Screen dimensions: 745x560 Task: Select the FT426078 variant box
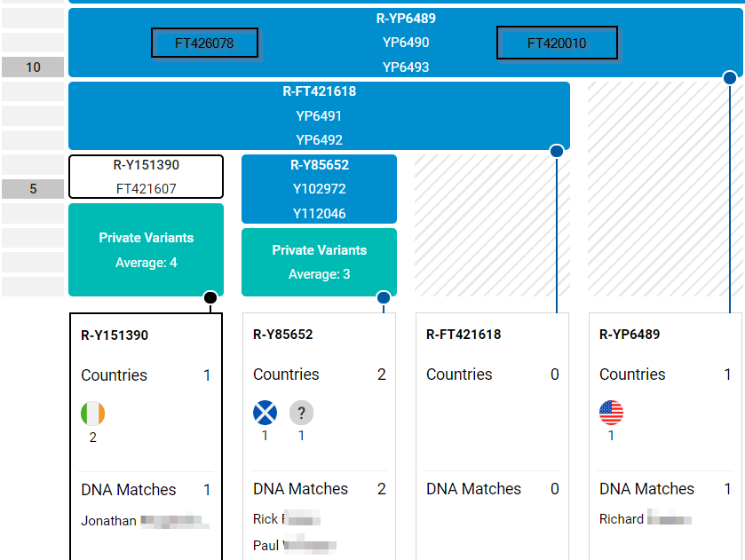tap(204, 43)
